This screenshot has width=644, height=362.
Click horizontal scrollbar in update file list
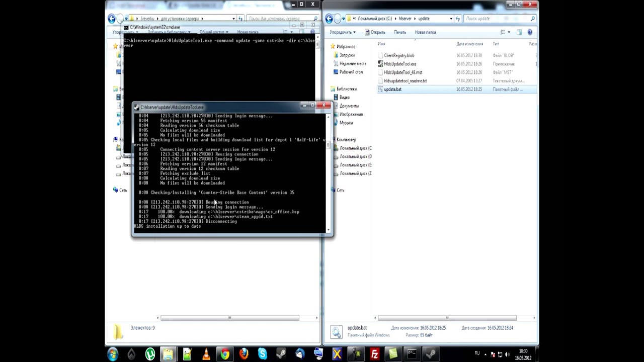click(x=447, y=318)
